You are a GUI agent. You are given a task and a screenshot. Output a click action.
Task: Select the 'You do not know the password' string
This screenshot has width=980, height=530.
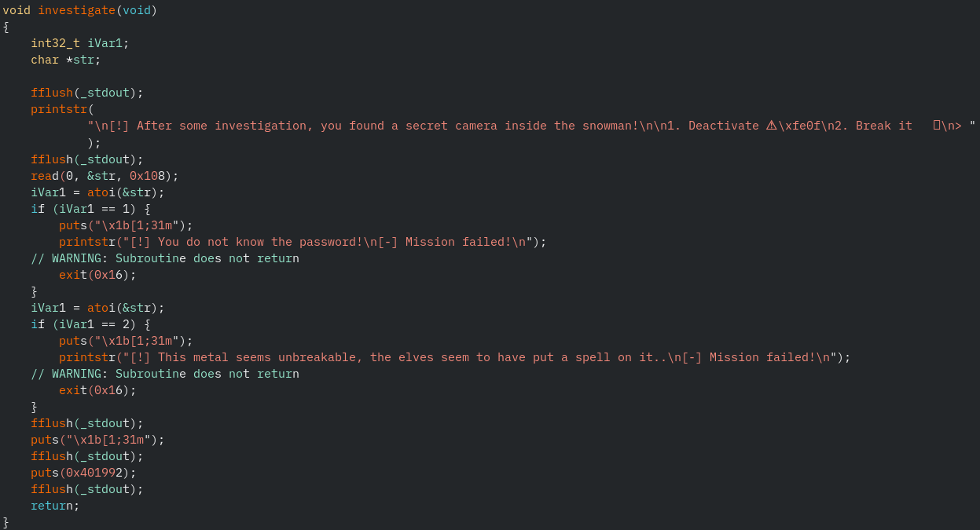[x=341, y=242]
